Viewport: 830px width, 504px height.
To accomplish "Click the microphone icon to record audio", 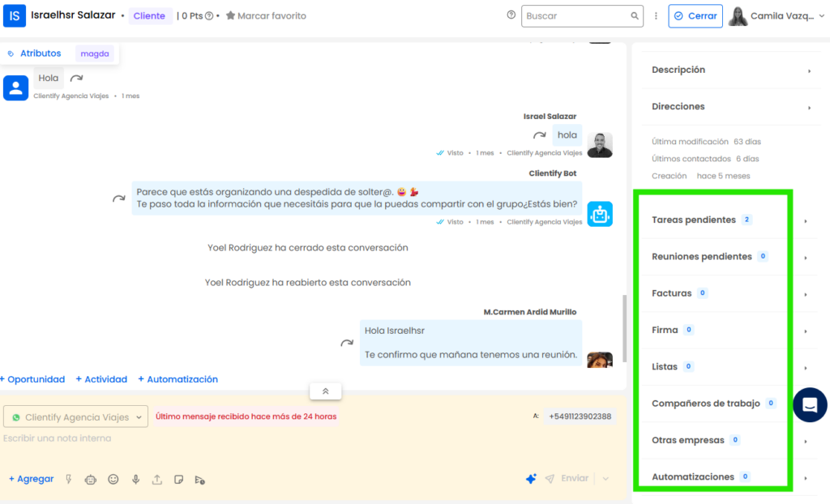I will point(135,479).
